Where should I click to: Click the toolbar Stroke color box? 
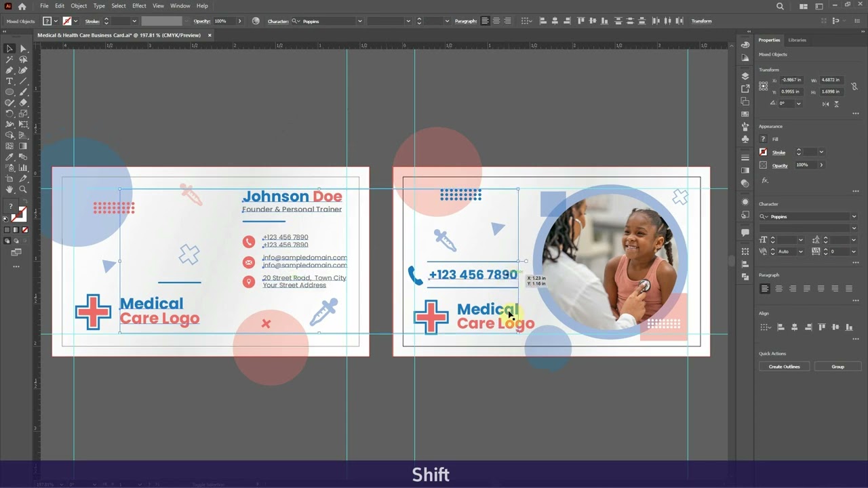click(x=20, y=213)
